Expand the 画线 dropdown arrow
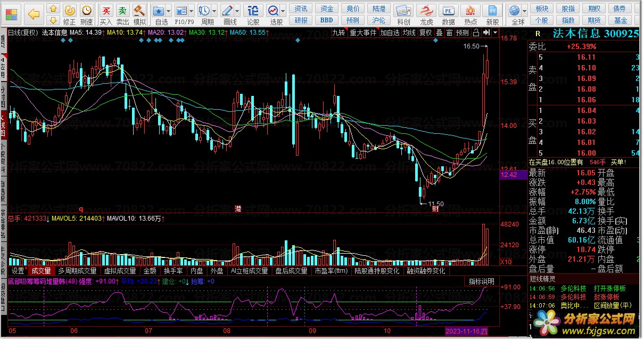The image size is (644, 340). [x=238, y=11]
